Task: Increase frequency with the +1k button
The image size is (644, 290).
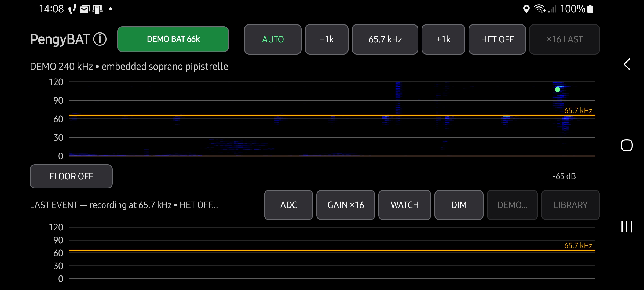Action: (443, 39)
